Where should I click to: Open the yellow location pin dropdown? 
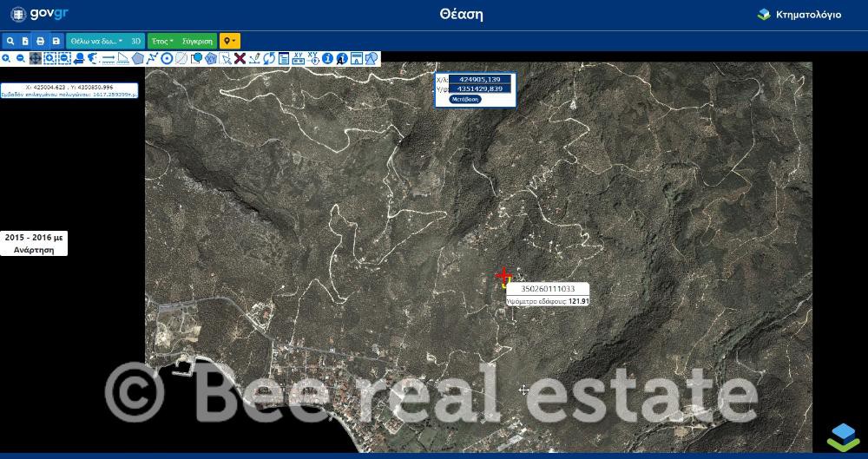[x=230, y=41]
